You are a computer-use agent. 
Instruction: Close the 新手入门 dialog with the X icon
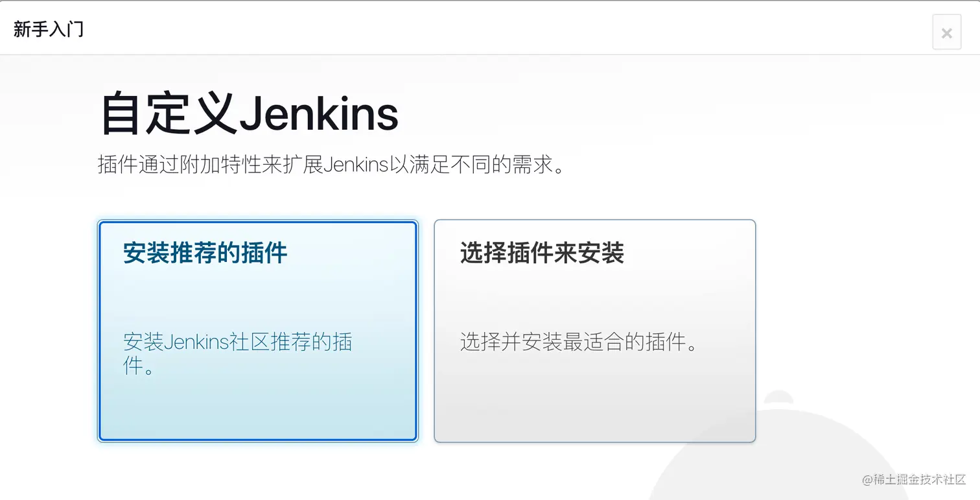(946, 32)
